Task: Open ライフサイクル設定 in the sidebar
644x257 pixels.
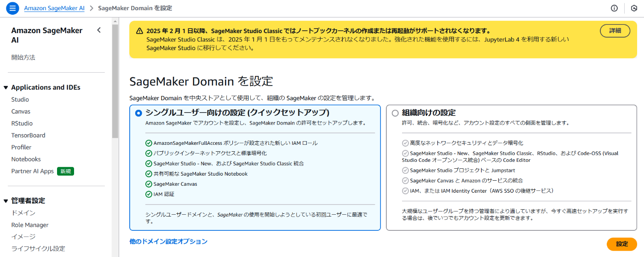Action: pos(38,249)
